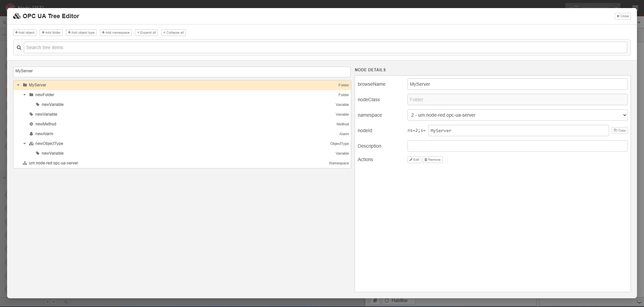Select newVariable inside newObjectType
This screenshot has height=307, width=644.
click(52, 153)
